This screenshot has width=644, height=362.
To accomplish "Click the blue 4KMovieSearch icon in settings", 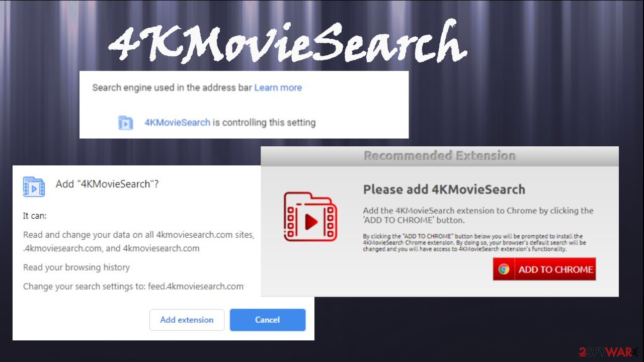I will (125, 123).
